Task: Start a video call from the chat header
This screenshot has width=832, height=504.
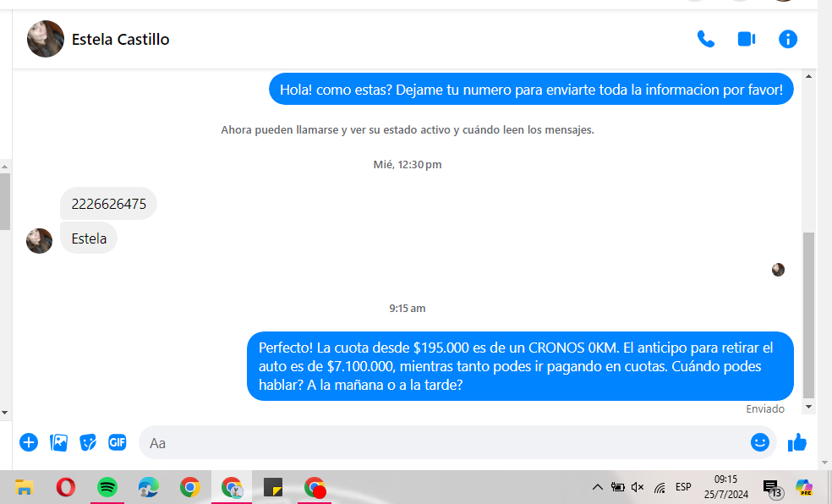Action: (746, 39)
